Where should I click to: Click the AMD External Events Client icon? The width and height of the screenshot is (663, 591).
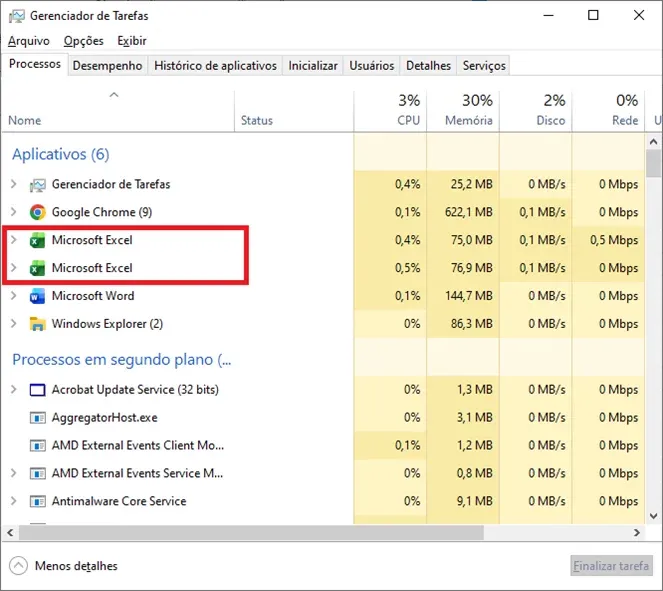(37, 446)
